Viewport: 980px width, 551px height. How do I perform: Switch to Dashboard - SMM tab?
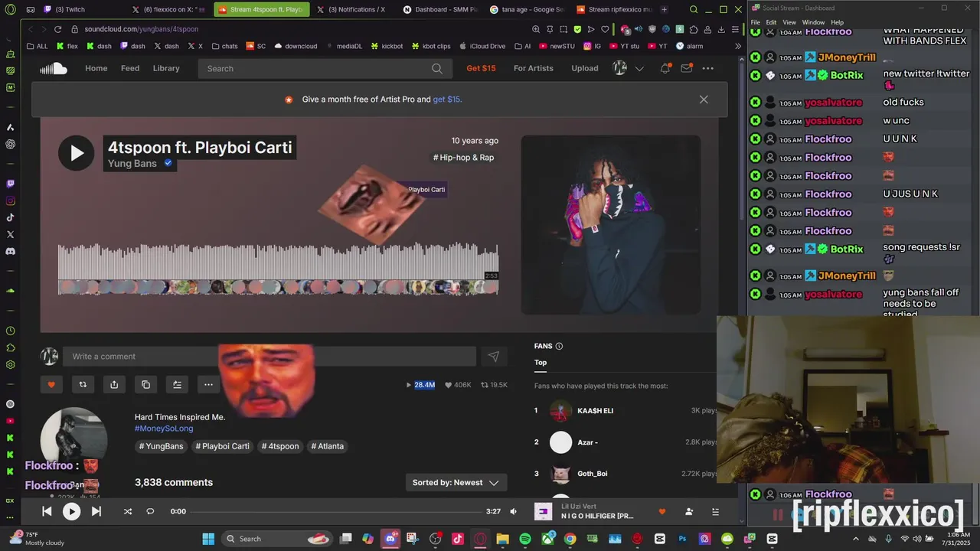coord(440,10)
